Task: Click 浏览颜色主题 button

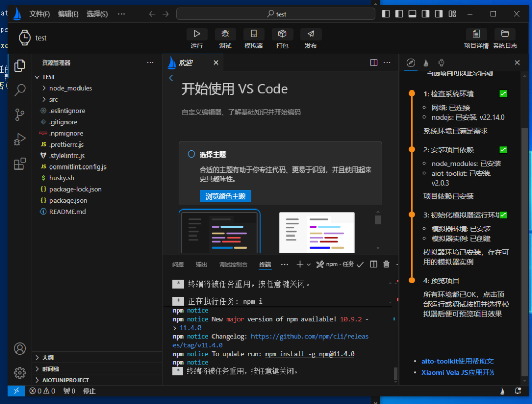Action: pos(225,196)
